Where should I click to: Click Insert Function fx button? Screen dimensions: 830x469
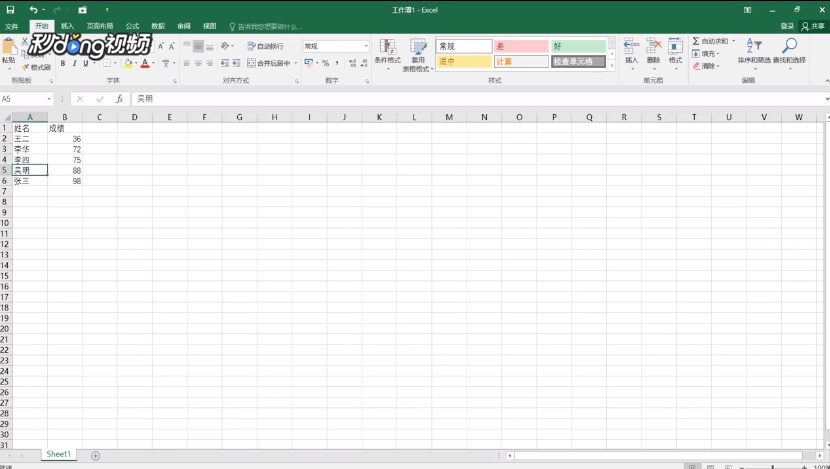(x=120, y=98)
